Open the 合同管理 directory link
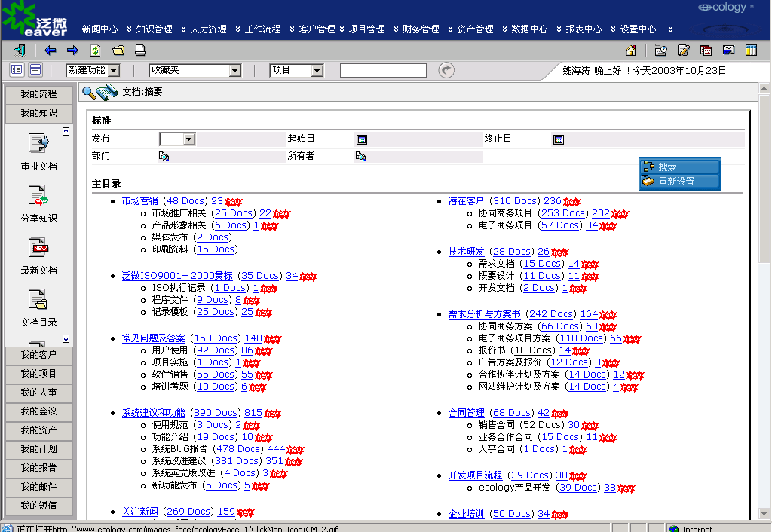This screenshot has height=532, width=772. coord(466,413)
